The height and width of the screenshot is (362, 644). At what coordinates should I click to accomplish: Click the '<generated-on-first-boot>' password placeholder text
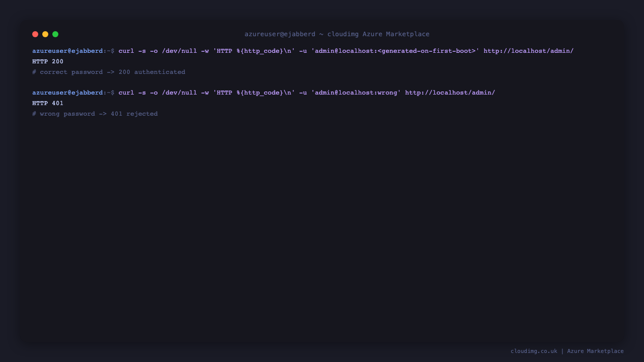coord(427,51)
